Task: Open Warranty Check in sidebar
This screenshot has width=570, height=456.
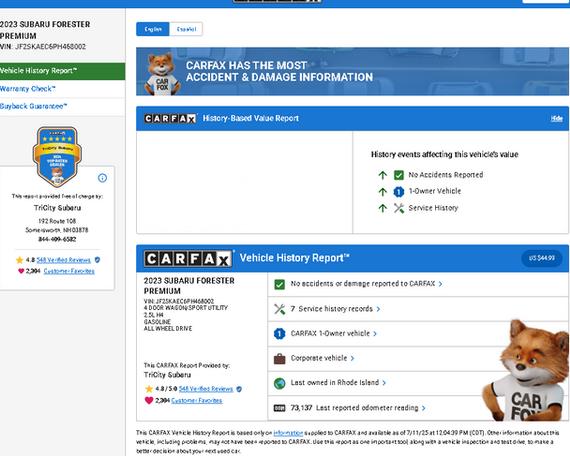Action: (28, 89)
